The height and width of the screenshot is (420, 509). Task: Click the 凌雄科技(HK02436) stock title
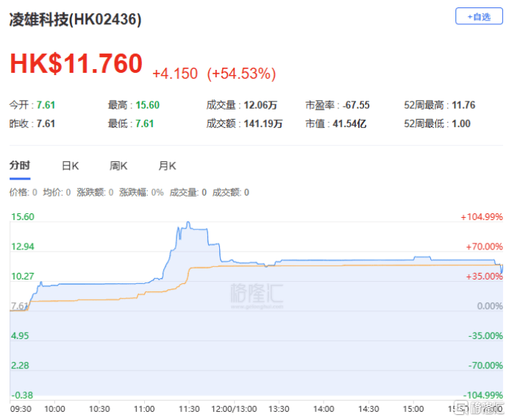click(x=75, y=20)
